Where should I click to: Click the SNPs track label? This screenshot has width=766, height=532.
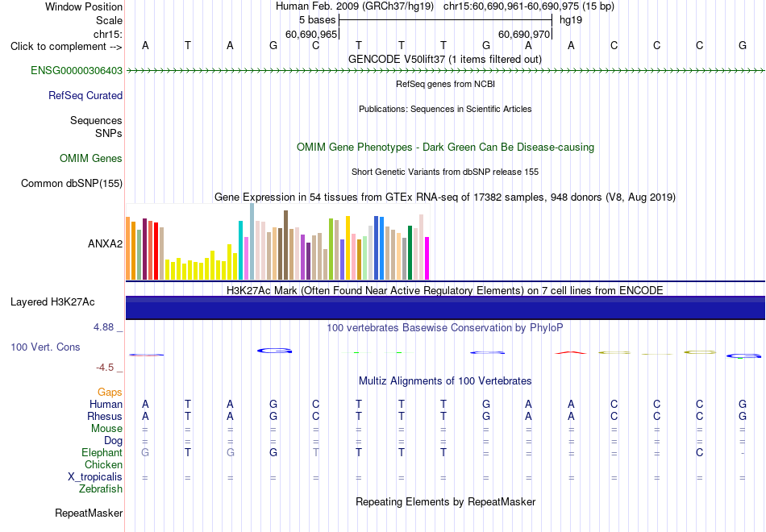[109, 133]
